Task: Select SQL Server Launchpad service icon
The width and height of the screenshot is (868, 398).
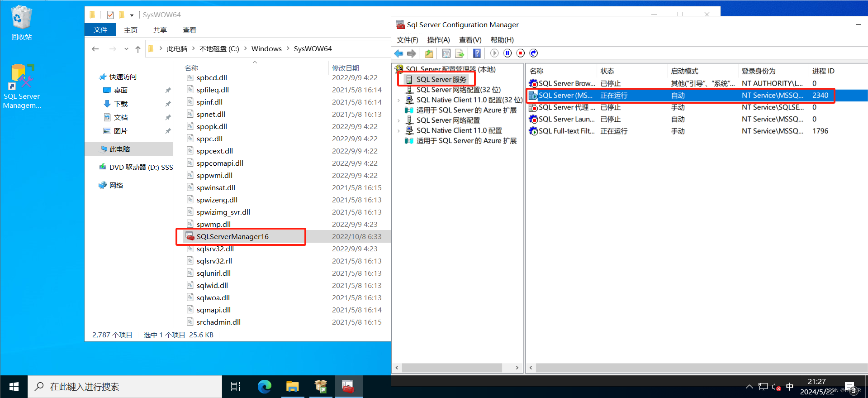Action: 533,119
